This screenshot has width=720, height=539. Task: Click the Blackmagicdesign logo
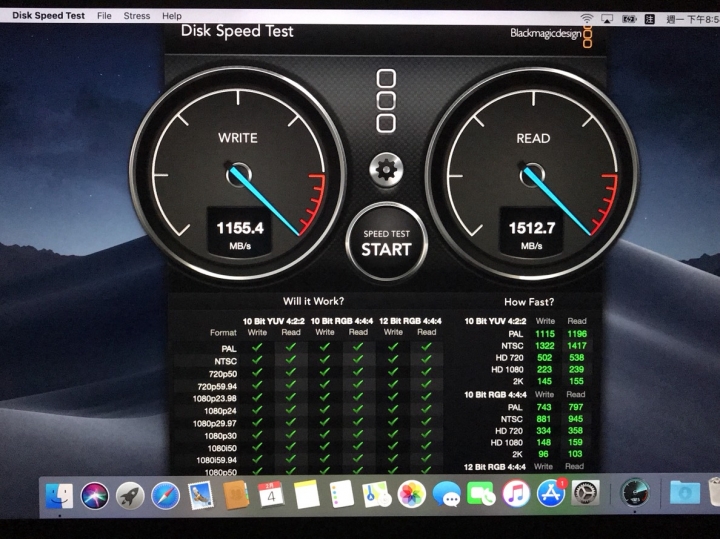[x=551, y=35]
